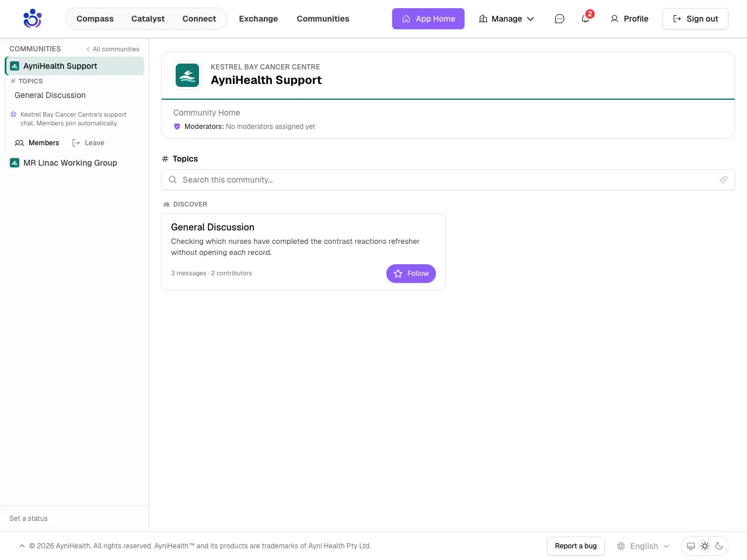Click Set a status in the sidebar
Viewport: 747px width, 560px height.
point(29,519)
